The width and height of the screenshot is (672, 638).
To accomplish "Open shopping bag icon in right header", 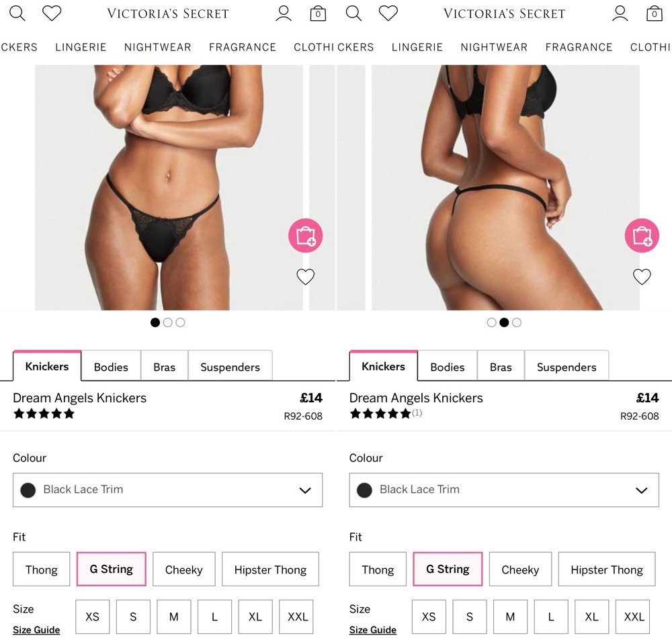I will [x=655, y=13].
